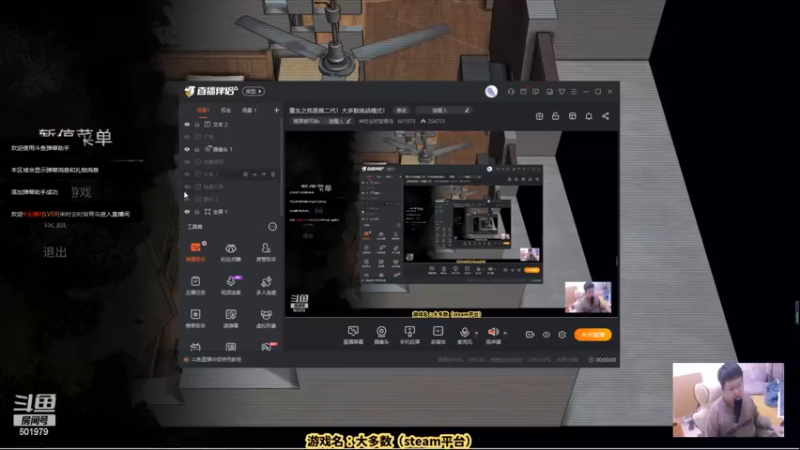The image size is (800, 450).
Task: Select the 摄像头 1 source row
Action: point(231,149)
